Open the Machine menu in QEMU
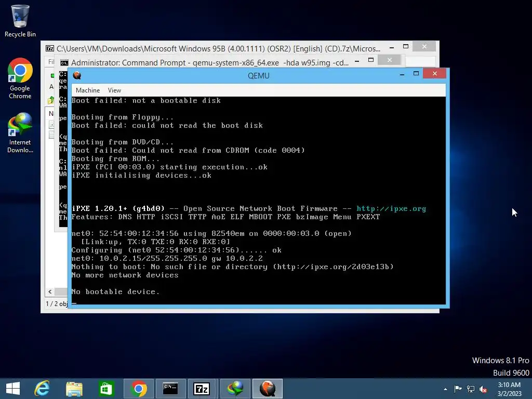This screenshot has height=399, width=532. [x=87, y=90]
